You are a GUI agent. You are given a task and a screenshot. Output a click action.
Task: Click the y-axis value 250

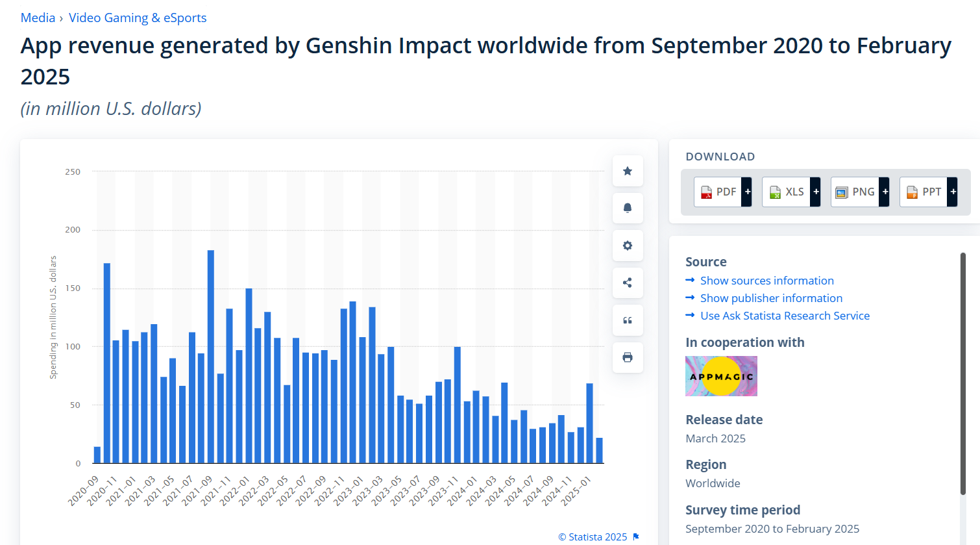click(x=73, y=171)
